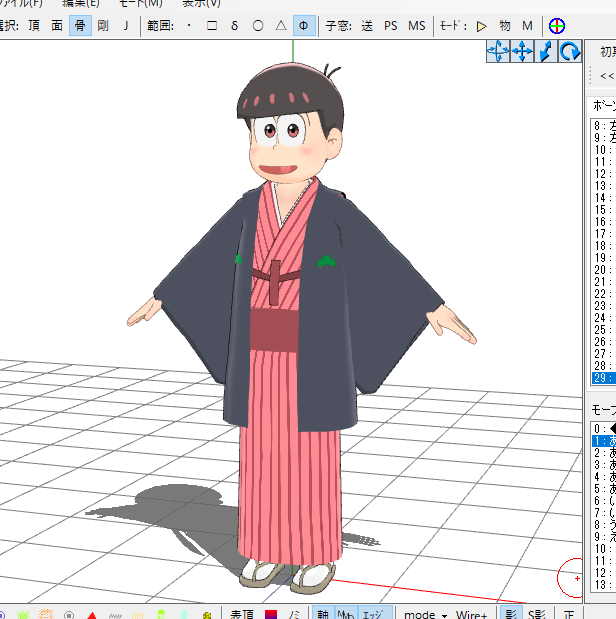Viewport: 616px width, 619px height.
Task: Toggle face selection 面
Action: click(x=57, y=26)
